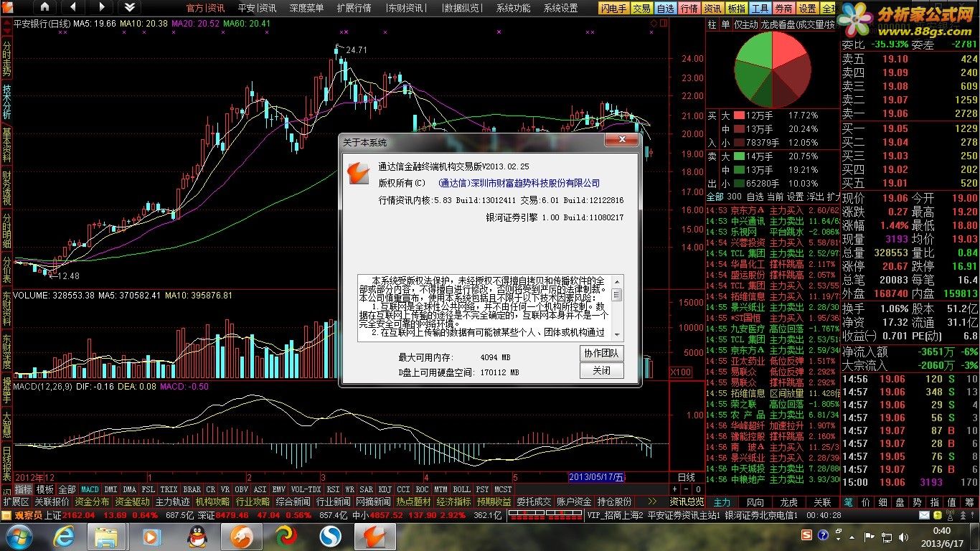Image resolution: width=980 pixels, height=551 pixels.
Task: Open the 数据纵览 menu
Action: pos(462,8)
